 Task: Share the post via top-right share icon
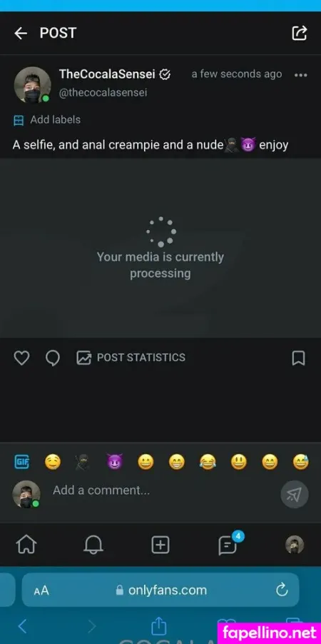[x=300, y=34]
